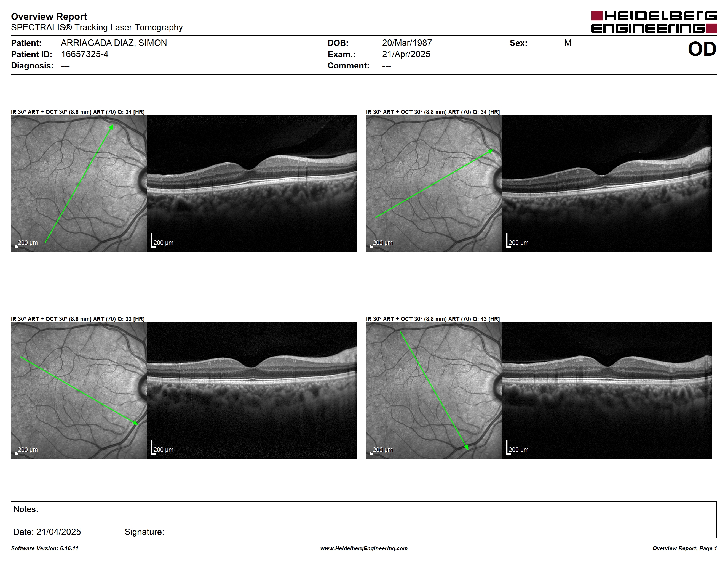Open the top-left OCT B-scan image

(252, 184)
